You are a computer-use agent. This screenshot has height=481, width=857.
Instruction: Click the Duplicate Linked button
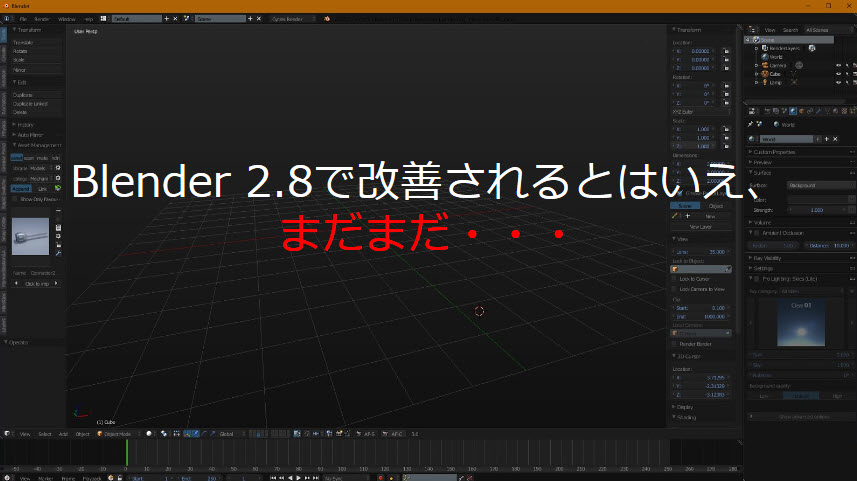point(37,103)
